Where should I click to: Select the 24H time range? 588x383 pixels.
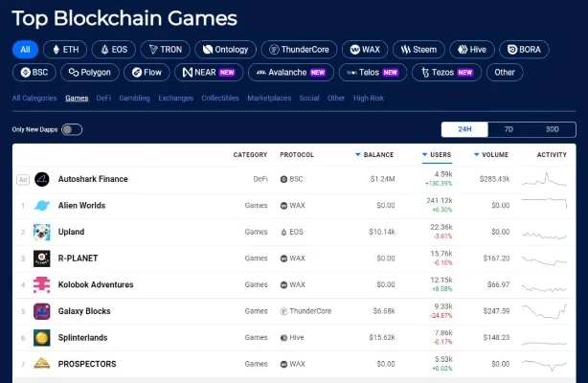464,129
